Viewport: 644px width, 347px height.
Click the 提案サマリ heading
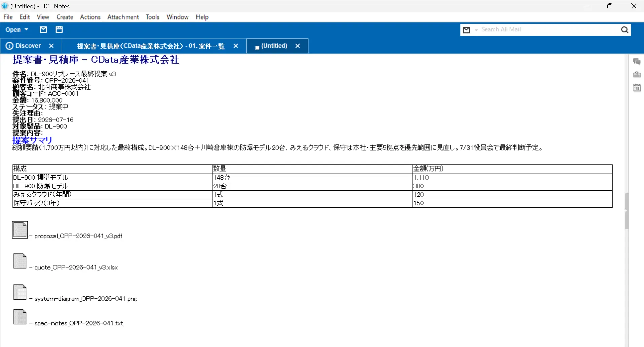click(33, 140)
